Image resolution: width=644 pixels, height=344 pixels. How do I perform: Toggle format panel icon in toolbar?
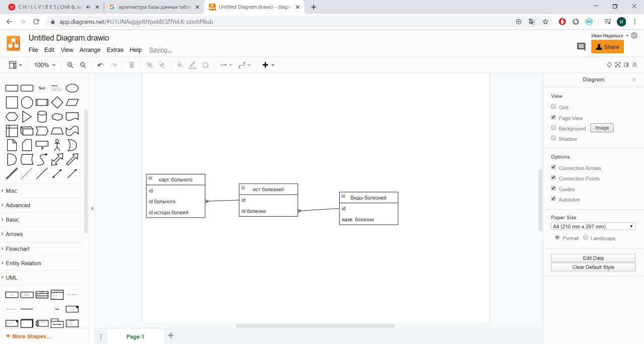[x=626, y=65]
